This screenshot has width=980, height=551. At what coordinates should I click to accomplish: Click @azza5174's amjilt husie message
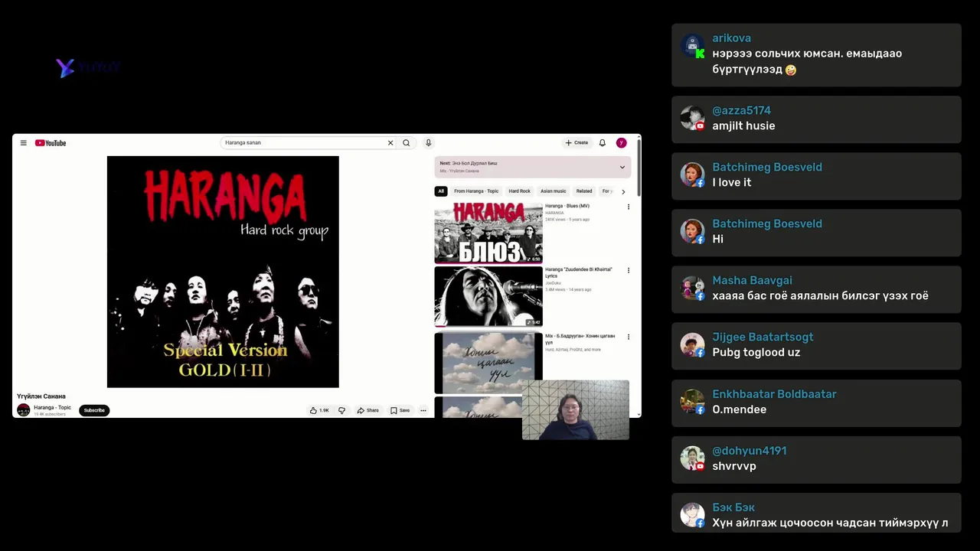(x=816, y=119)
